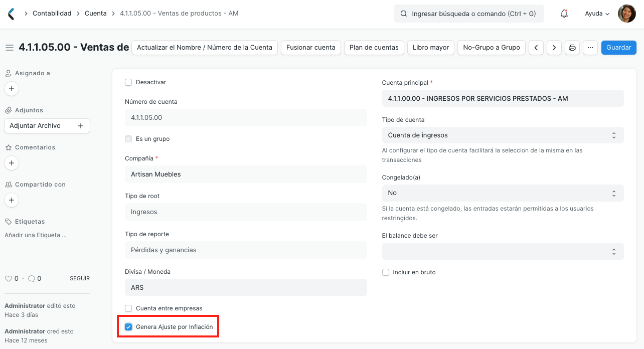Image resolution: width=644 pixels, height=349 pixels.
Task: Expand the Ayuda help menu
Action: [x=597, y=14]
